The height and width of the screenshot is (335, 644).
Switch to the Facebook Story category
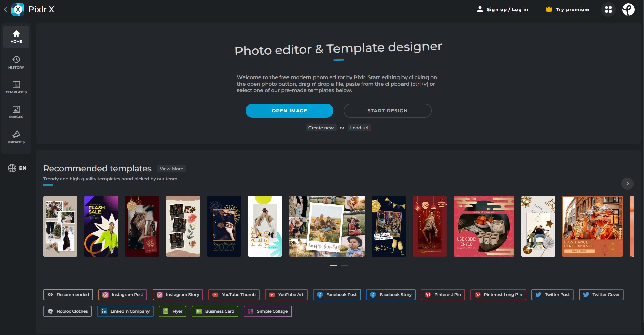[391, 295]
